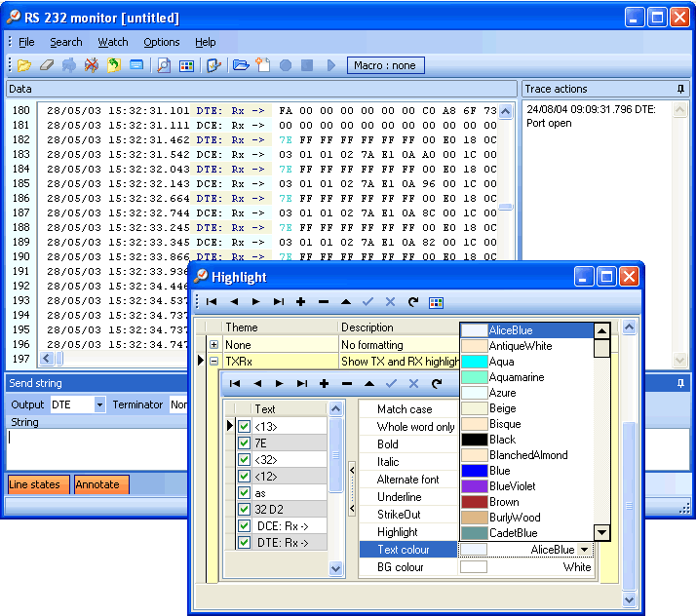The height and width of the screenshot is (616, 696).
Task: Collapse the TXRx theme row
Action: [214, 362]
